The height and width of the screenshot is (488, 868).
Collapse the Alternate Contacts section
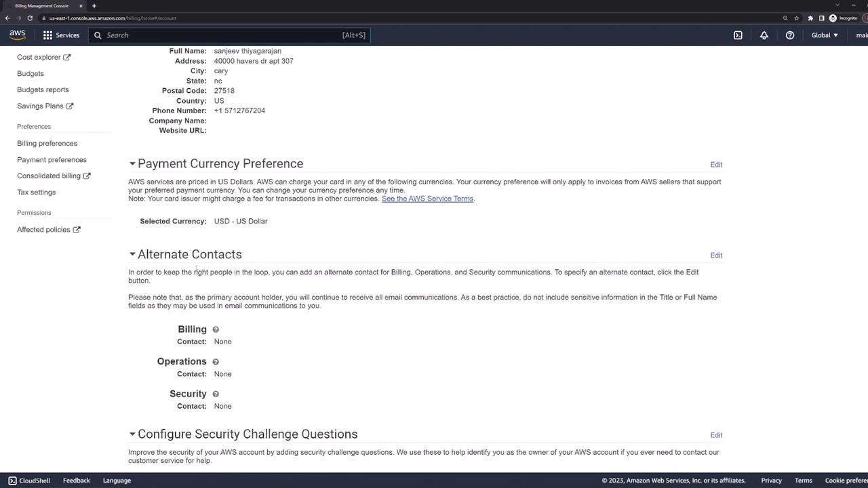pos(132,255)
